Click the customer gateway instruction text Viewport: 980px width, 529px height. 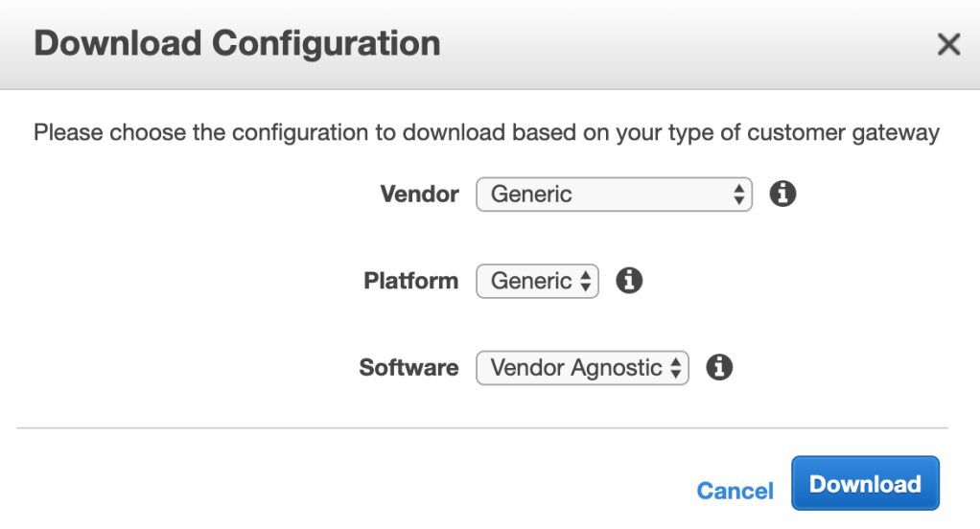[486, 132]
